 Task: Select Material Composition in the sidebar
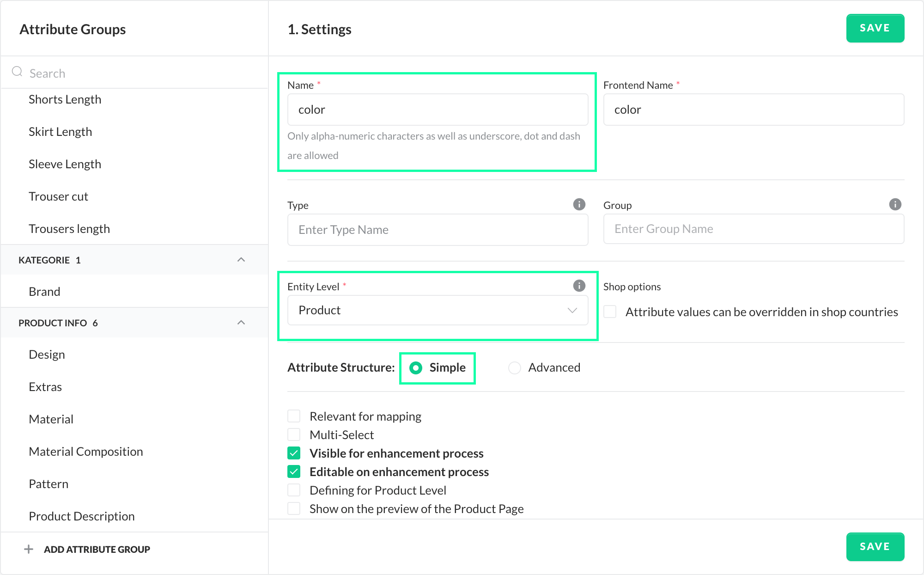(x=86, y=452)
